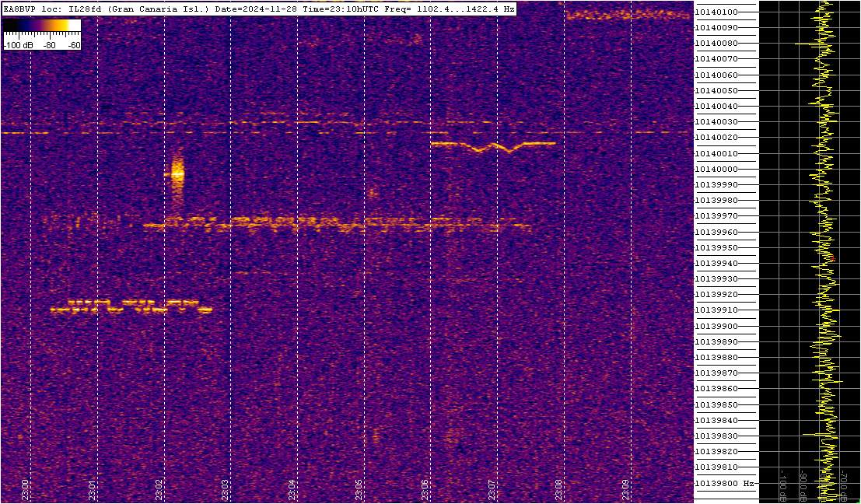Click the 10140040 frequency scale label
861x504 pixels.
click(x=716, y=106)
